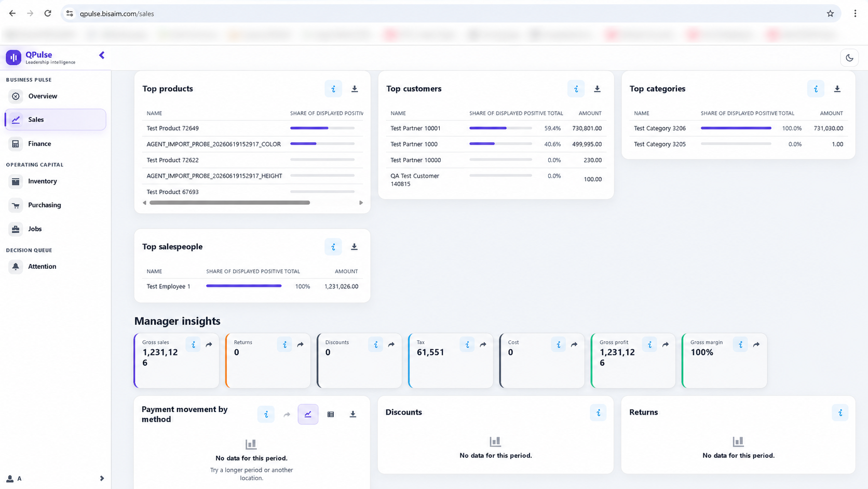Switch Payment movement to chart view
The height and width of the screenshot is (489, 868).
(308, 414)
